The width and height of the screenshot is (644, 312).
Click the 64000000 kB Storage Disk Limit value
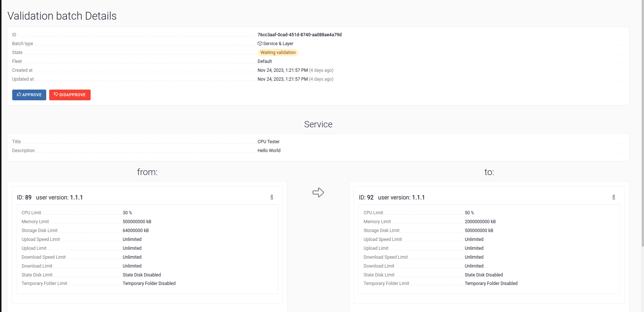point(136,231)
